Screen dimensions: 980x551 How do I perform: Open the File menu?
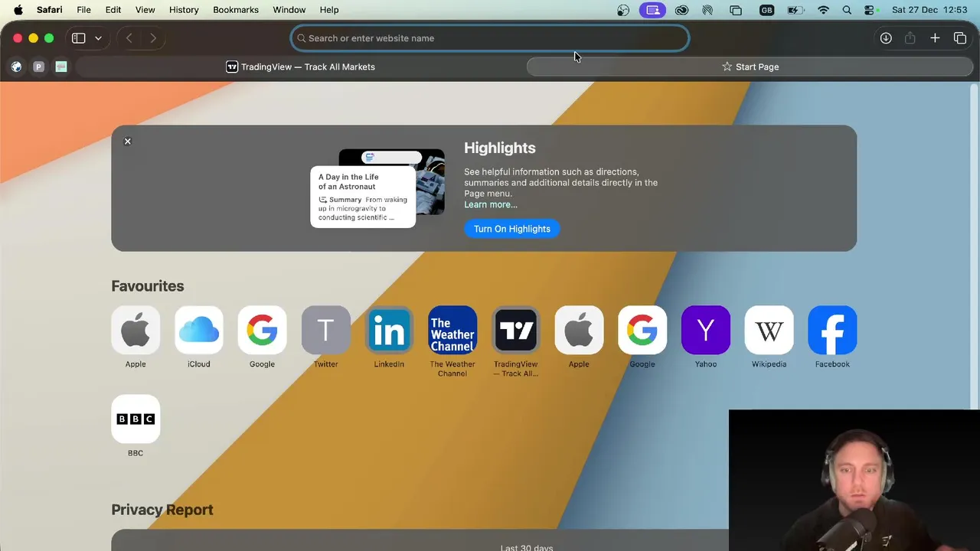[x=83, y=10]
